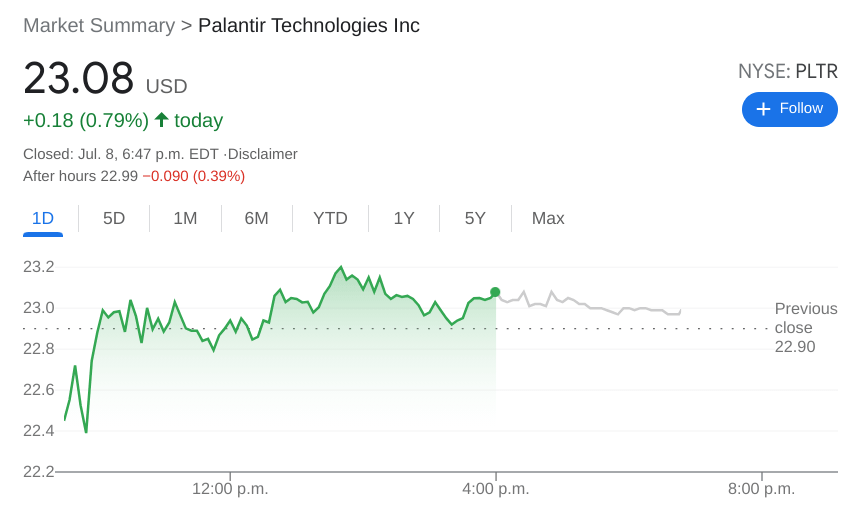Viewport: 863px width, 514px height.
Task: Click the green closing price dot on chart
Action: [x=495, y=292]
